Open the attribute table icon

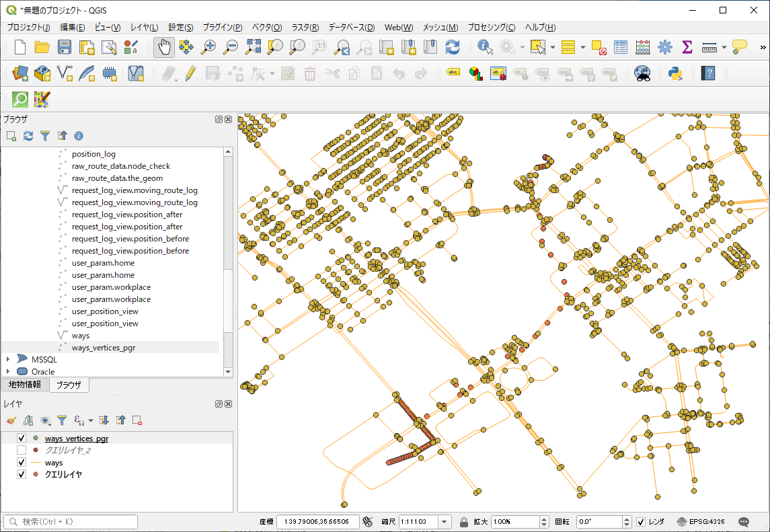coord(621,47)
